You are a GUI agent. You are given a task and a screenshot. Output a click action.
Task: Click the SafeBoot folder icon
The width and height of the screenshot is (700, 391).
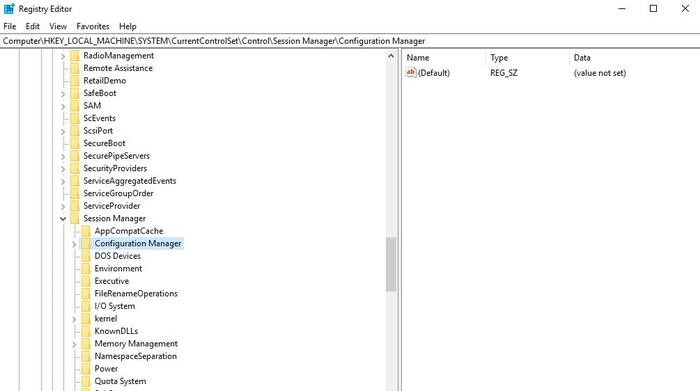pyautogui.click(x=75, y=93)
